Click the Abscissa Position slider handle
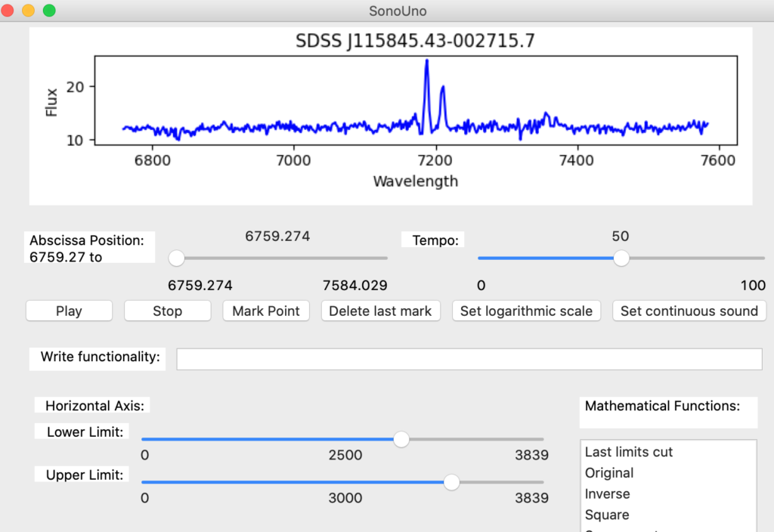The image size is (774, 532). pyautogui.click(x=177, y=258)
